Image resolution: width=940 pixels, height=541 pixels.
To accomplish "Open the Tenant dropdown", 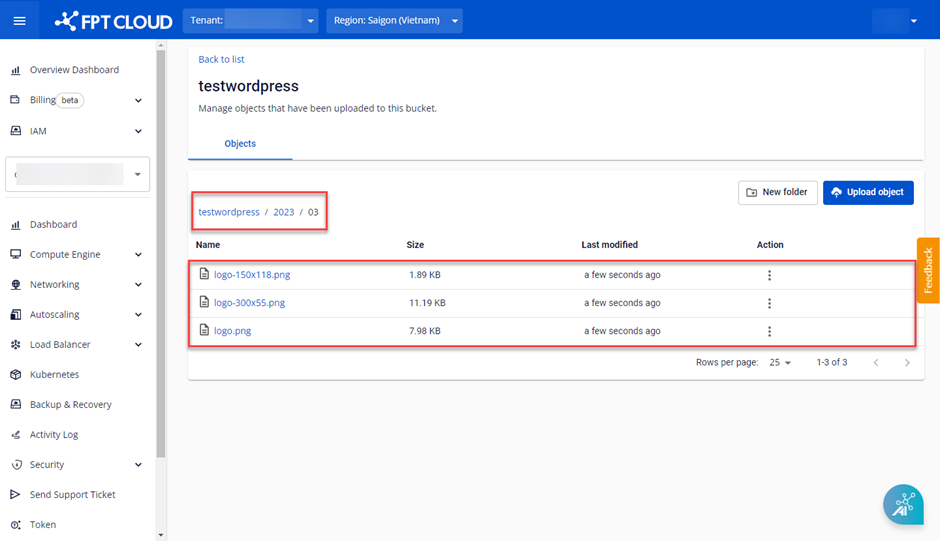I will click(250, 21).
